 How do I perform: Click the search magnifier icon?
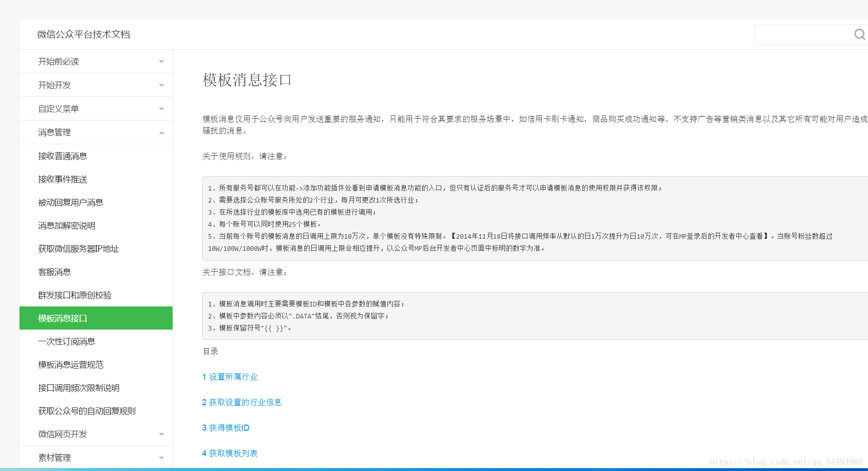click(x=860, y=34)
